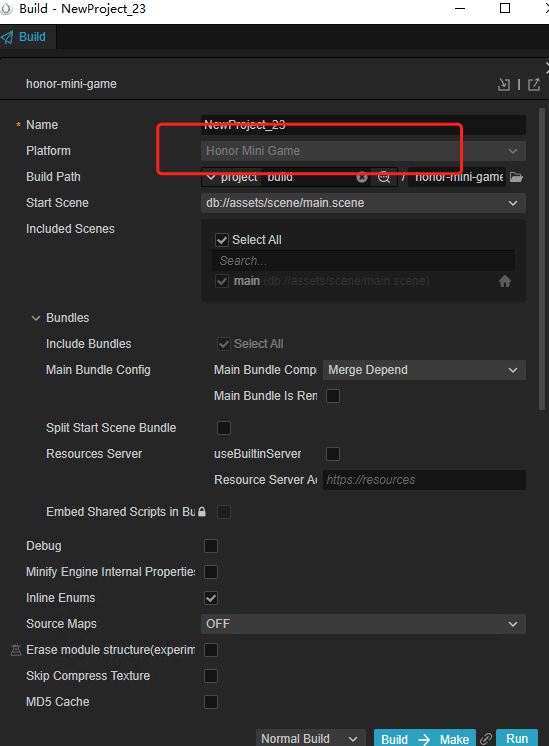Open the Start Scene dropdown
Image resolution: width=549 pixels, height=746 pixels.
[363, 203]
